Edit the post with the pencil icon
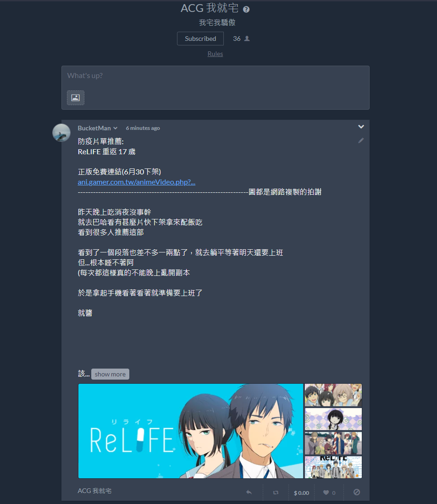The width and height of the screenshot is (437, 504). click(x=361, y=140)
